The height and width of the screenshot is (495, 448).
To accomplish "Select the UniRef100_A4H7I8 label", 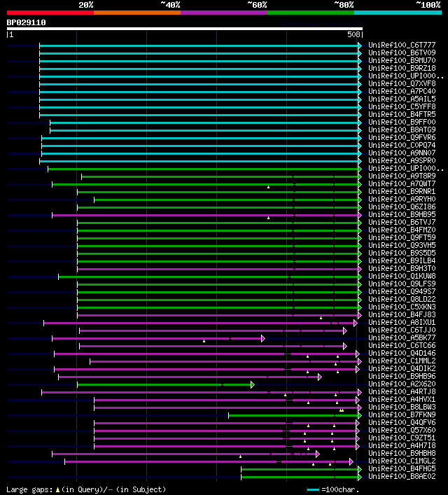I will point(402,446).
